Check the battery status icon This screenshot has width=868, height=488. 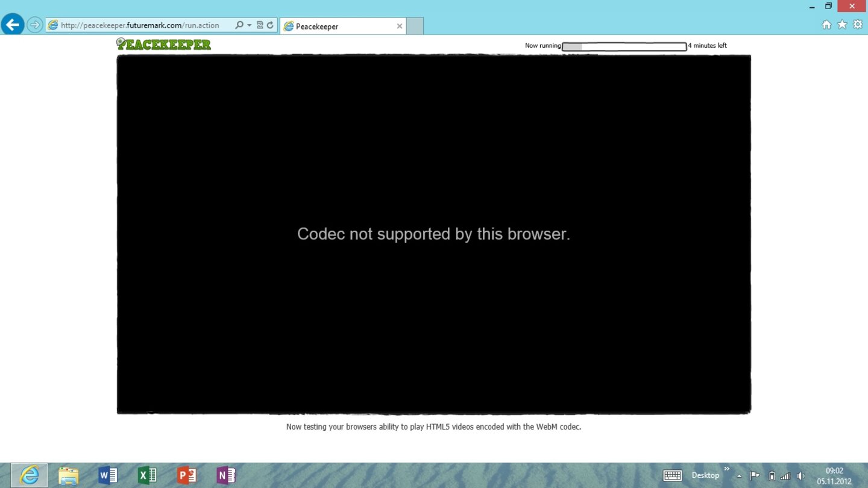772,476
